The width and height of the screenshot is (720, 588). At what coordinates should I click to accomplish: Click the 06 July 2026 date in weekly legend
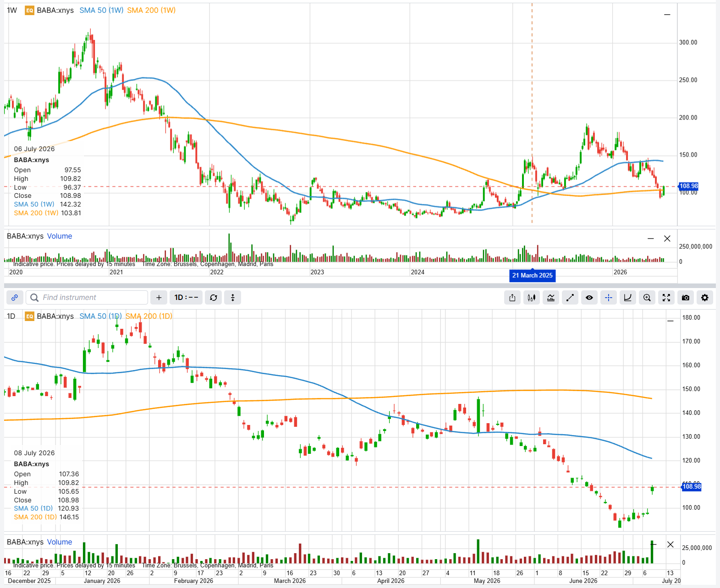34,149
